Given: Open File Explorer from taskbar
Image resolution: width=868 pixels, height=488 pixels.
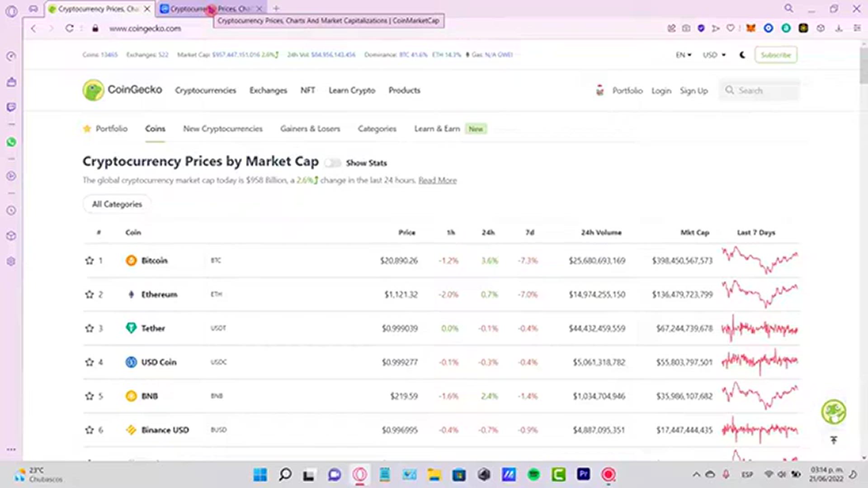Looking at the screenshot, I should point(434,474).
